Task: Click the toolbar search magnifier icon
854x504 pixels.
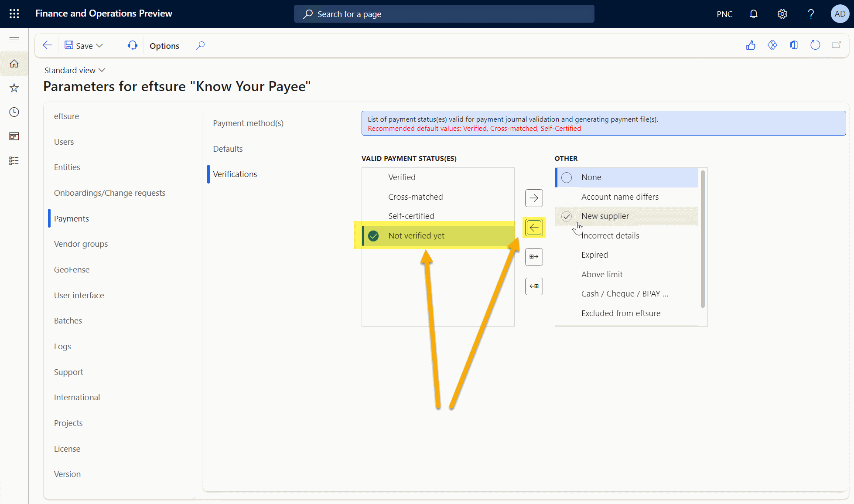Action: 200,45
